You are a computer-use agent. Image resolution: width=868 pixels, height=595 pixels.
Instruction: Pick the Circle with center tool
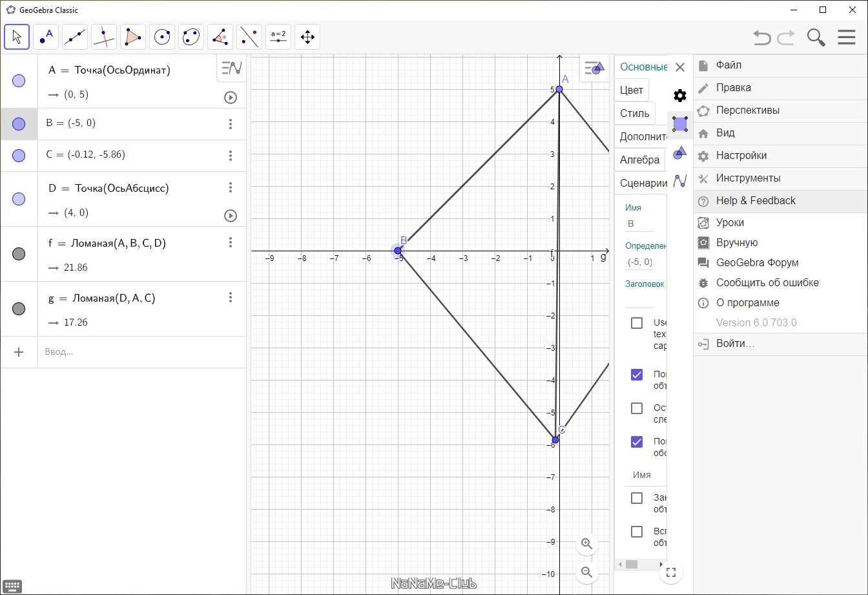point(162,37)
